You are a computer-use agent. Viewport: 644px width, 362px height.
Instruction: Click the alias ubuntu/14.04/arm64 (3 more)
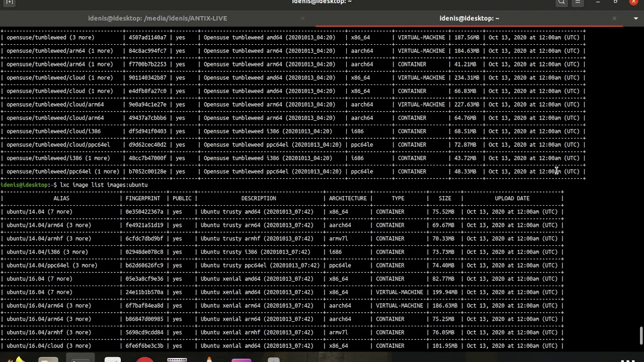click(x=49, y=225)
